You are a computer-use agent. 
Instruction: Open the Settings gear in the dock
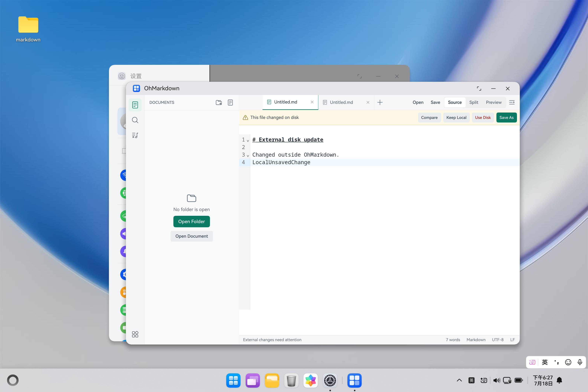(x=330, y=381)
